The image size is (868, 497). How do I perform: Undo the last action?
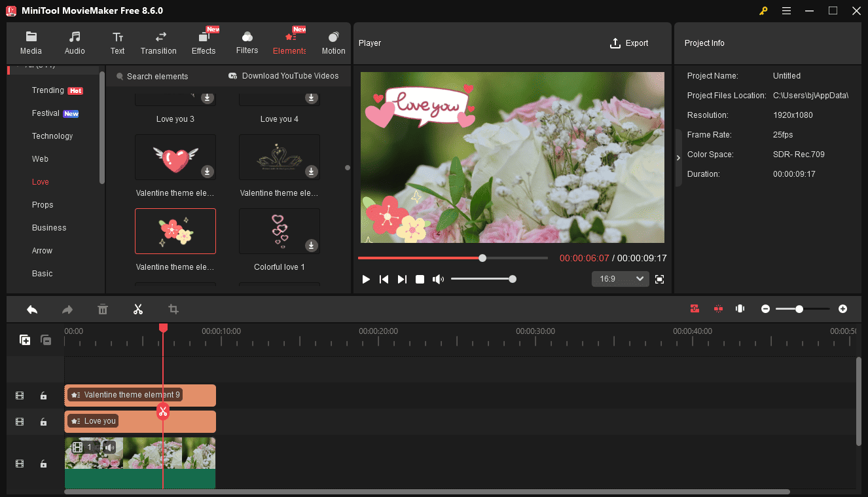click(x=32, y=309)
